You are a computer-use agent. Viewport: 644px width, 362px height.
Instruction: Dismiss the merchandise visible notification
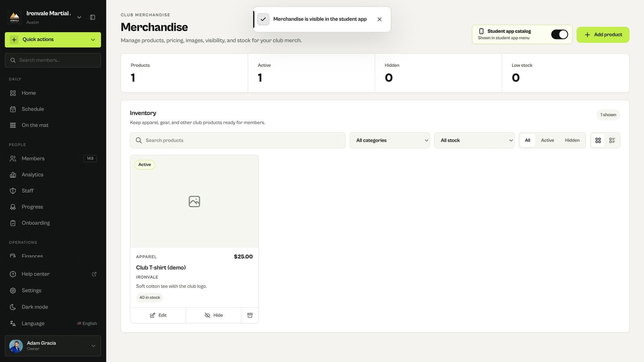[x=380, y=19]
